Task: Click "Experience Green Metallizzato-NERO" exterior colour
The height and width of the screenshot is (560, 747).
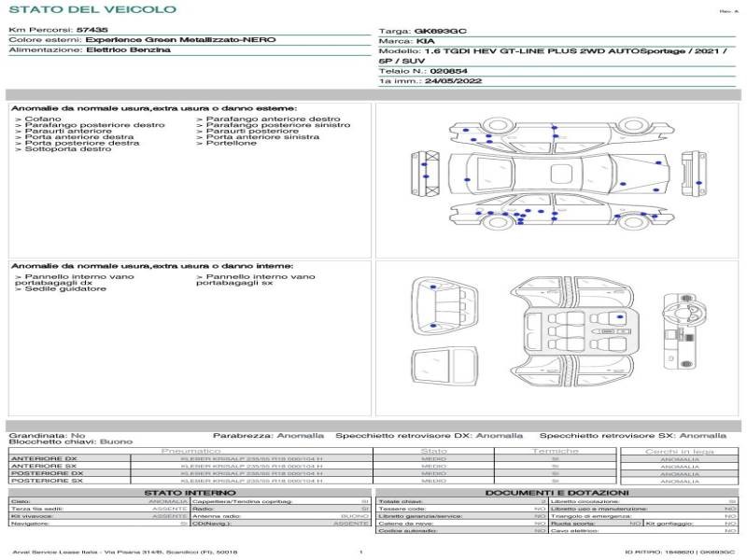Action: tap(180, 40)
